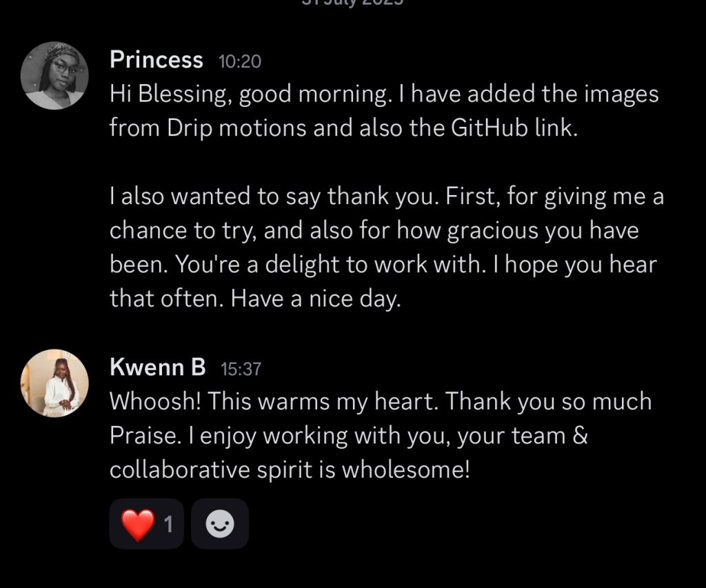Click the 15:37 message timestamp

[x=241, y=369]
